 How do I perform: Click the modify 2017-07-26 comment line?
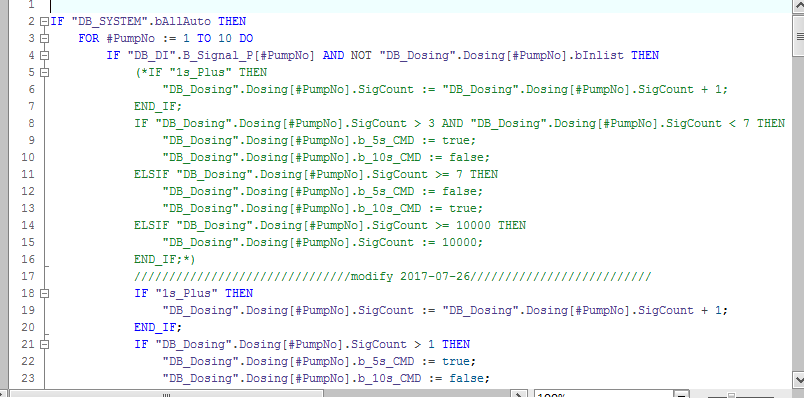tap(392, 277)
